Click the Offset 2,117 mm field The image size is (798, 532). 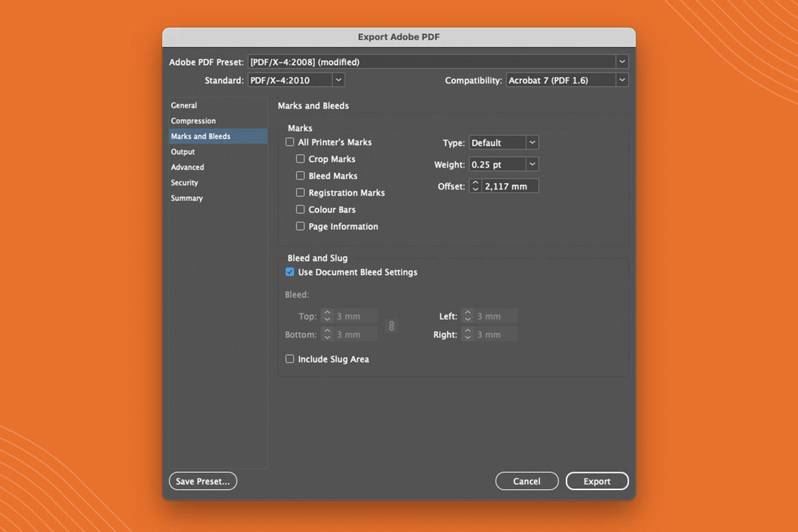pos(509,186)
